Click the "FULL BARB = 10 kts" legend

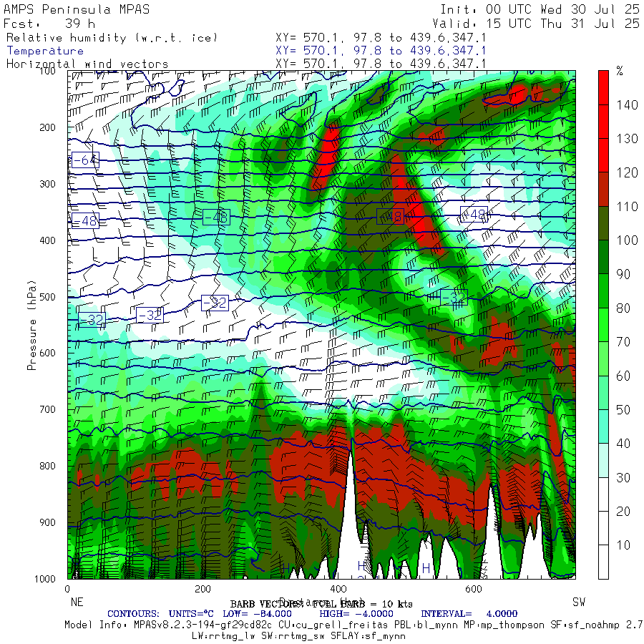pyautogui.click(x=362, y=604)
